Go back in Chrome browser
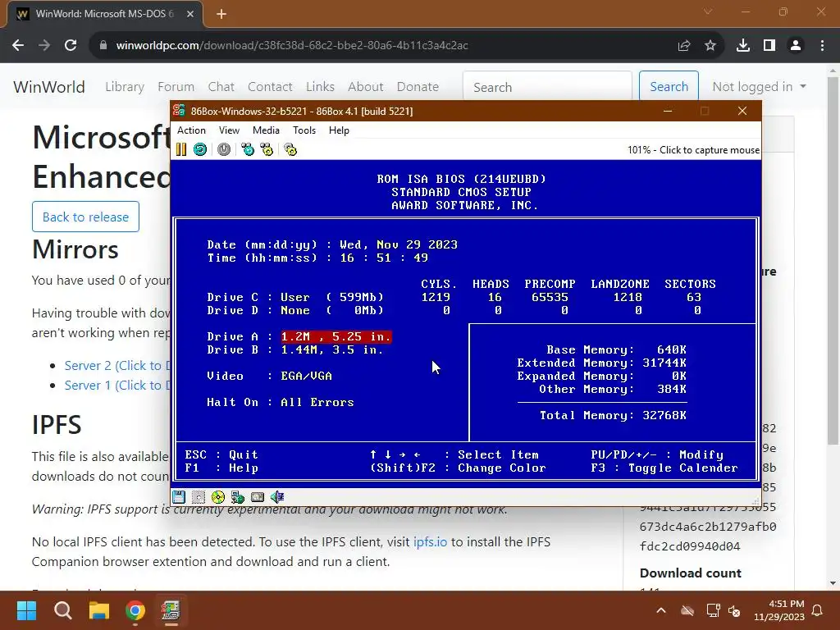 (18, 46)
